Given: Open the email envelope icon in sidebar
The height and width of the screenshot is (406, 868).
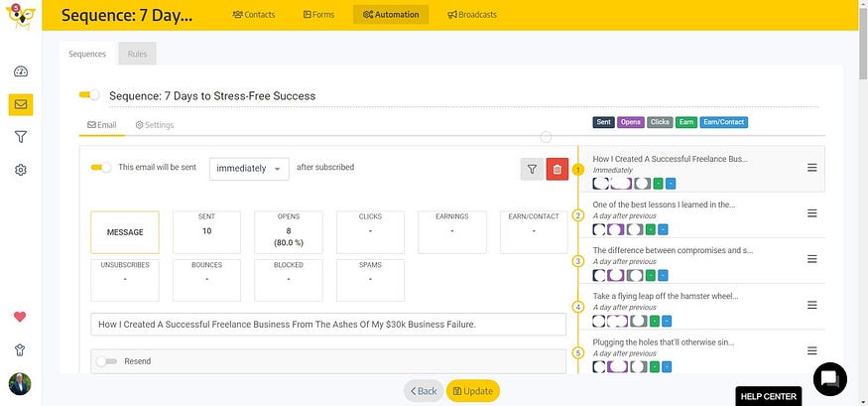Looking at the screenshot, I should tap(21, 104).
